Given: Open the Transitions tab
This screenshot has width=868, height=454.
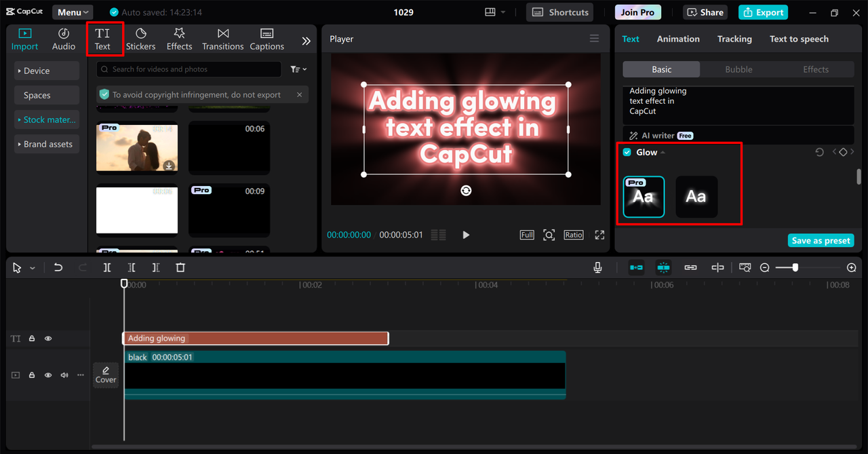Looking at the screenshot, I should click(222, 39).
